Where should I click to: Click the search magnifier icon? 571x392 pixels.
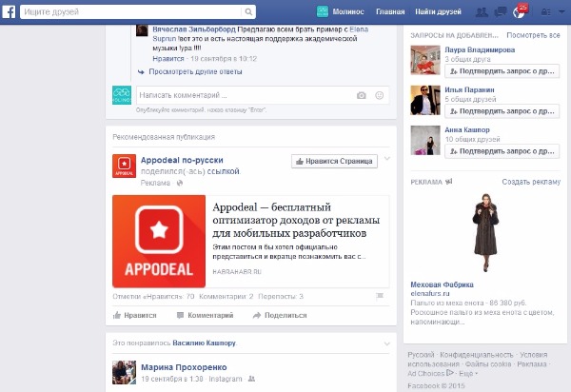(248, 12)
